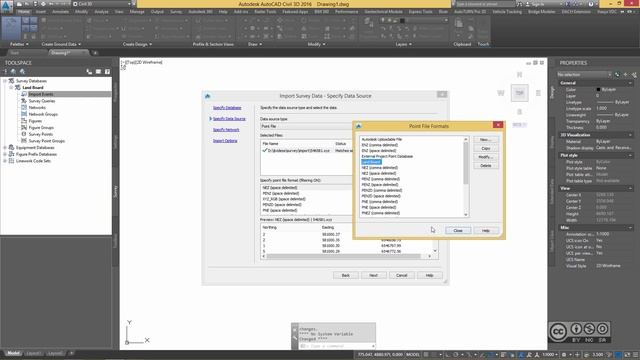Open the Home ribbon tab
Image resolution: width=640 pixels, height=360 pixels.
point(24,12)
